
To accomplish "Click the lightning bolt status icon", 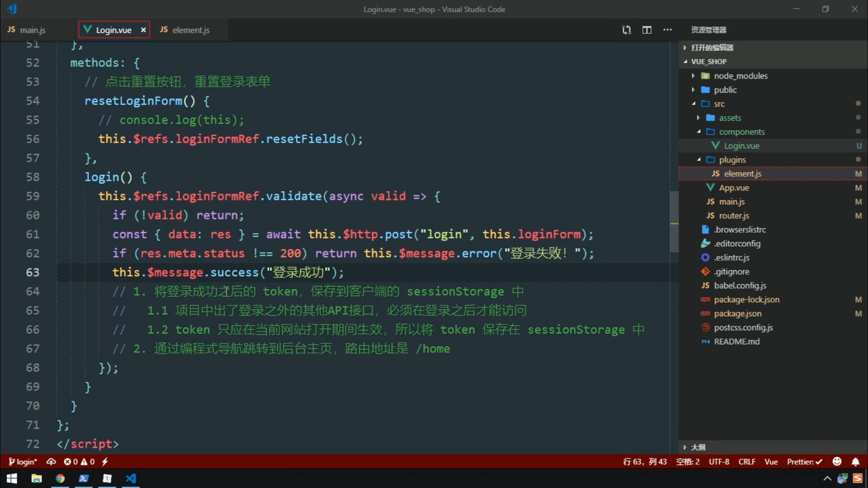I will [105, 462].
